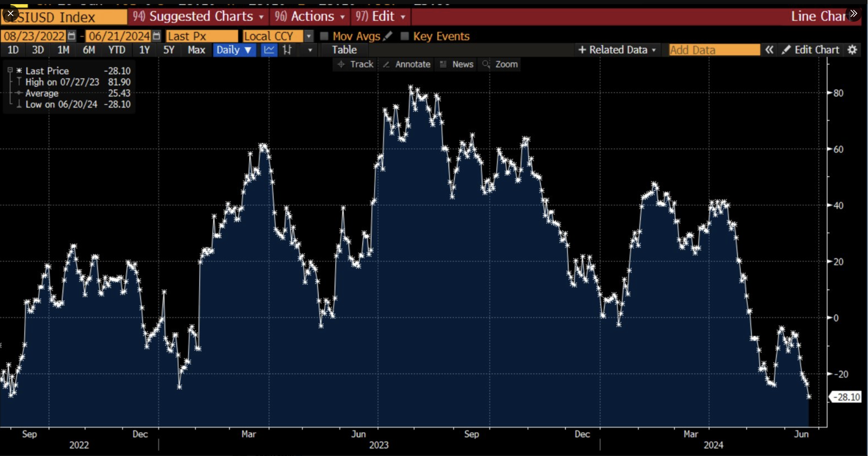Open the Daily periodicity dropdown
The height and width of the screenshot is (456, 868).
click(234, 50)
